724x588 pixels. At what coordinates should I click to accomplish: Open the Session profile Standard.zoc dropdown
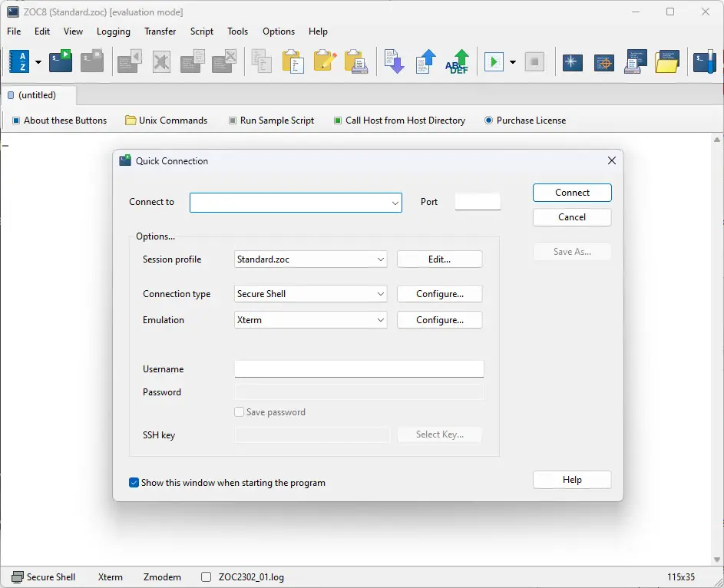[310, 259]
